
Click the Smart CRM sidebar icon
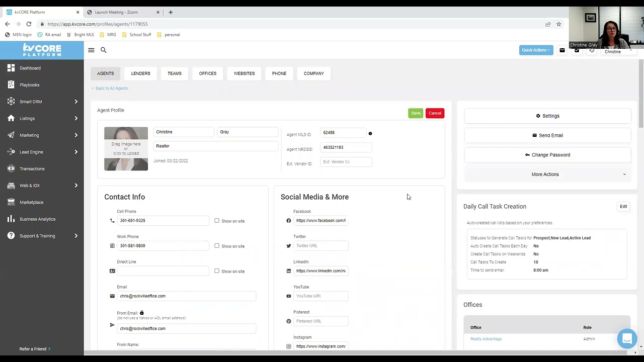pos(11,102)
